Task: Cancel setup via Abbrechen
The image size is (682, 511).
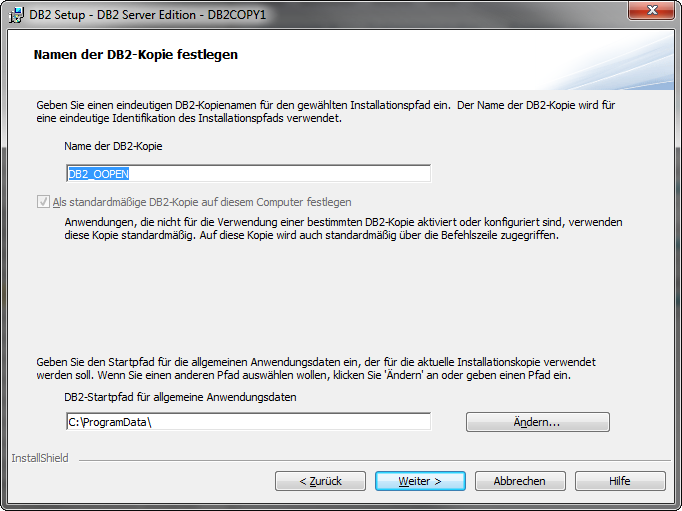Action: pyautogui.click(x=520, y=481)
